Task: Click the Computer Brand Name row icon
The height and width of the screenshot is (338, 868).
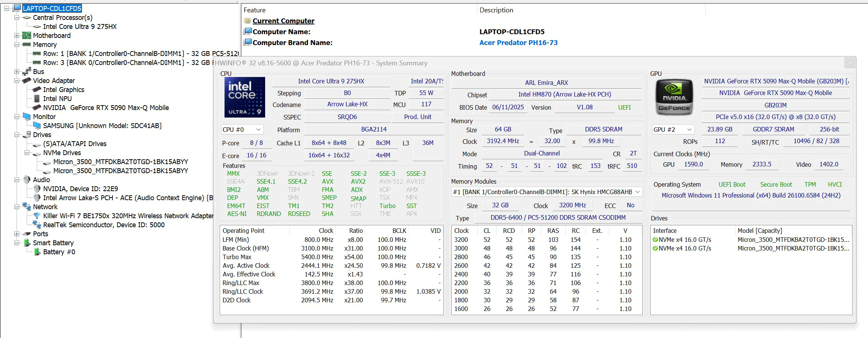Action: coord(247,42)
